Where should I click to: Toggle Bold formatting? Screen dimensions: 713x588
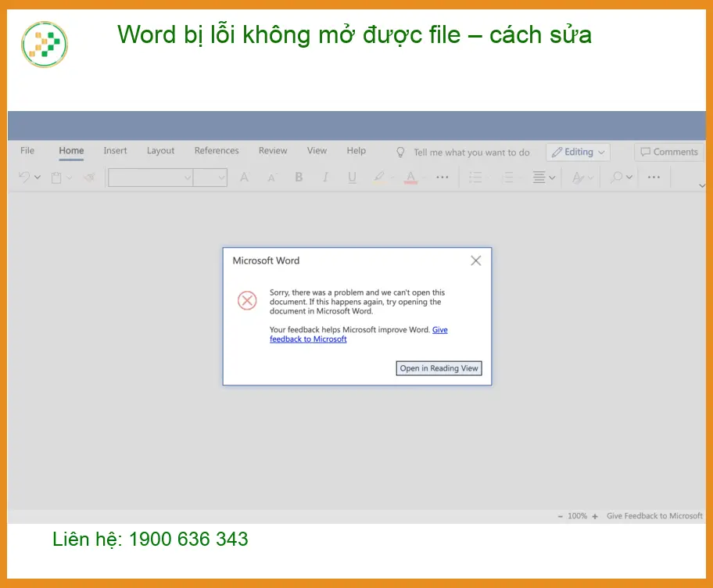299,177
